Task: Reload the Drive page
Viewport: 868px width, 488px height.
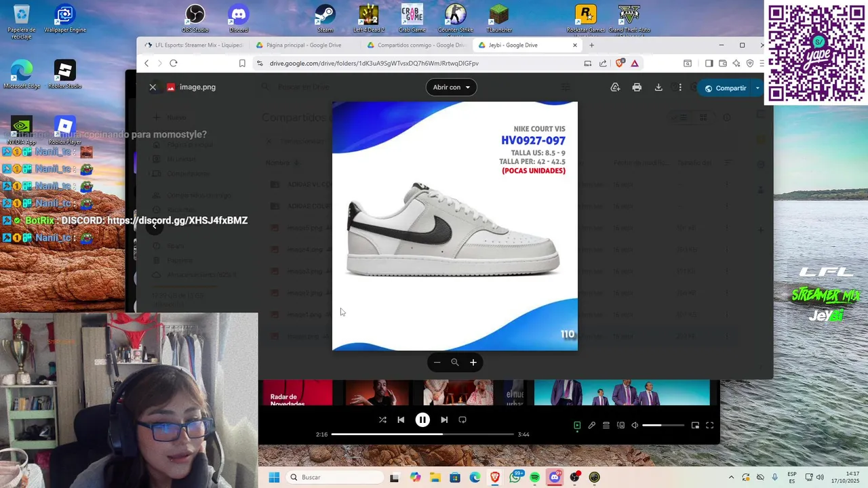Action: pyautogui.click(x=174, y=63)
